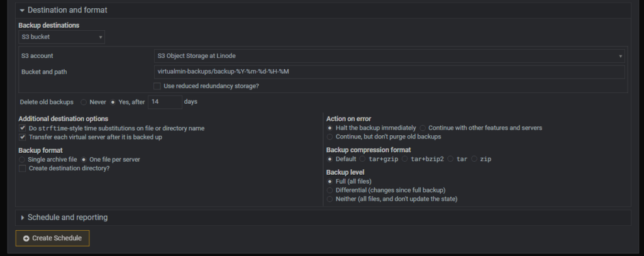Enable Use reduced redundancy storage checkbox
The height and width of the screenshot is (256, 644).
coord(158,86)
